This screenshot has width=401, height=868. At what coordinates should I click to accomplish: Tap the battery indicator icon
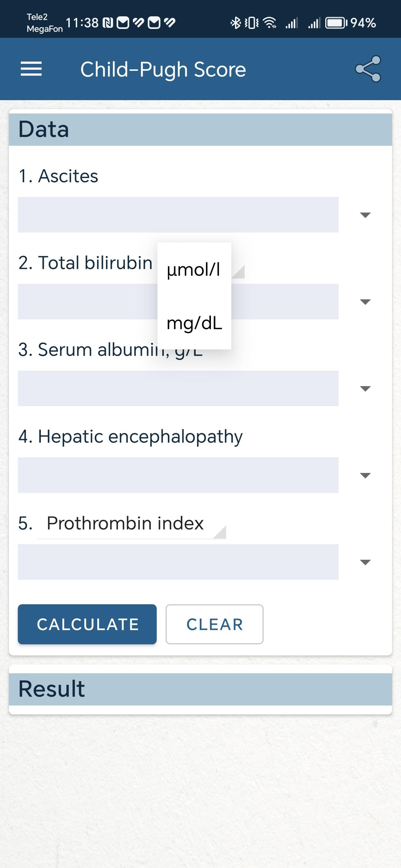pyautogui.click(x=336, y=23)
